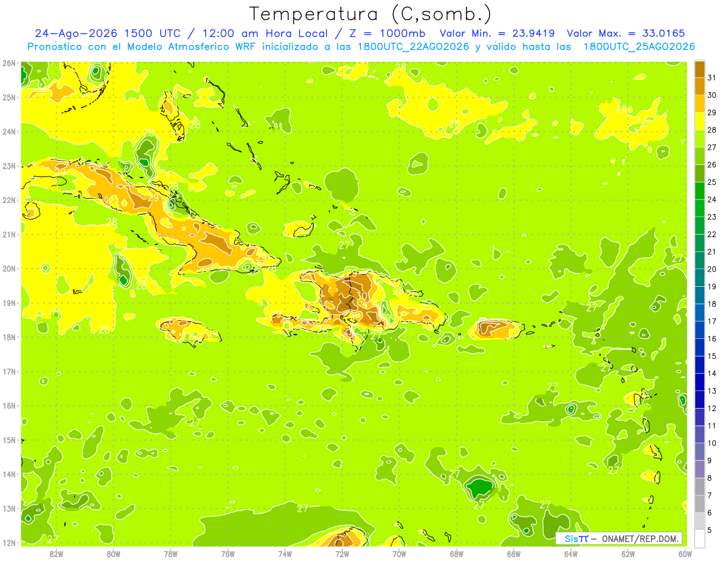The width and height of the screenshot is (728, 562).
Task: Click 'Valor Min. = 23.9419' text
Action: 498,33
